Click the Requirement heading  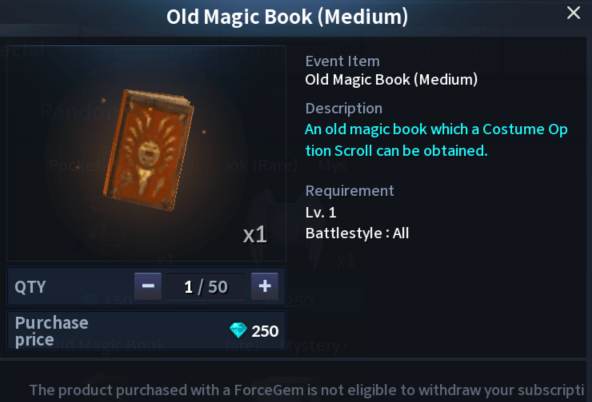(x=349, y=191)
